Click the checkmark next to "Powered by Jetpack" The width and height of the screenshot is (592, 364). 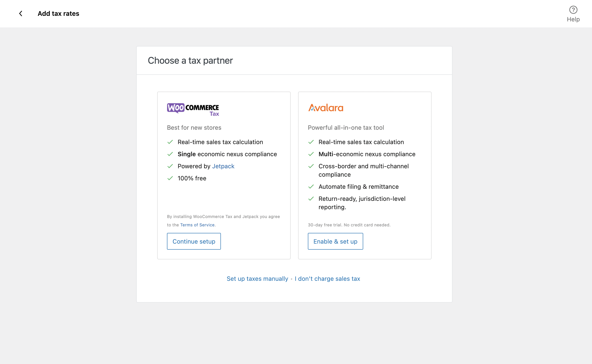170,166
